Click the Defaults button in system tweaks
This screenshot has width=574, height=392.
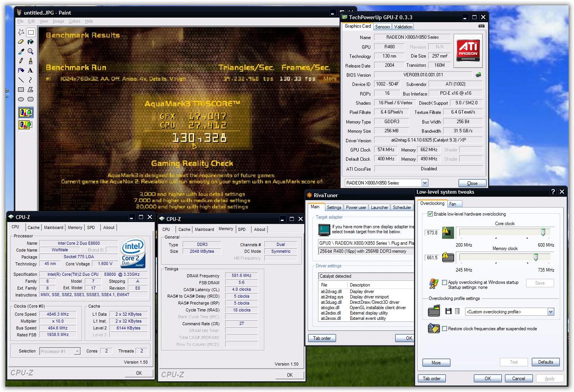[x=546, y=362]
